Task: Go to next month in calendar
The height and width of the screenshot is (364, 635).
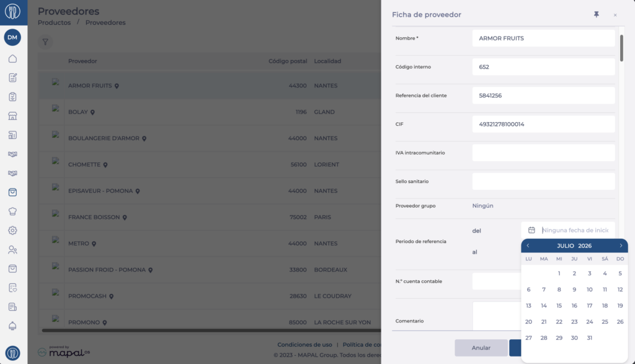Action: point(621,246)
